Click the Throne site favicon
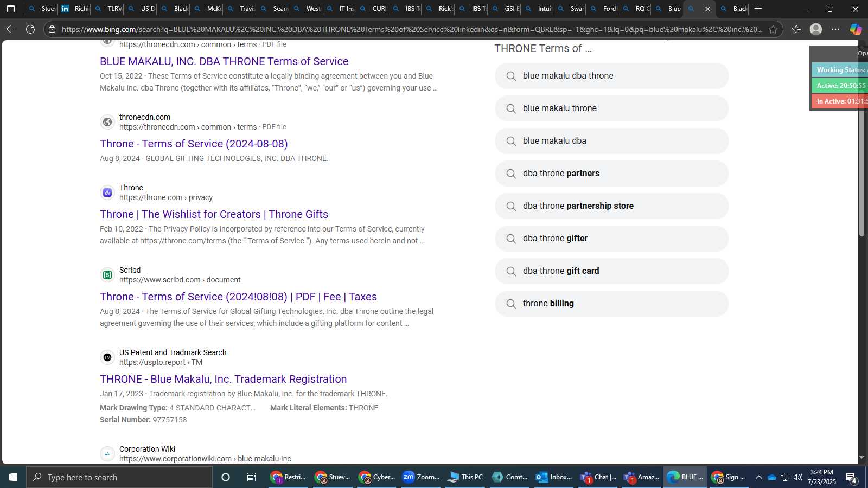 pyautogui.click(x=107, y=192)
